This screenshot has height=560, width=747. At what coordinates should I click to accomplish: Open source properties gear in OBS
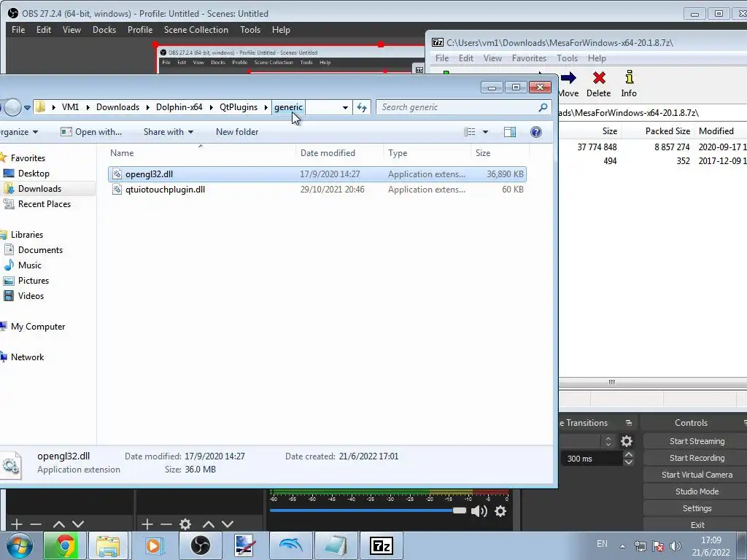click(x=185, y=524)
